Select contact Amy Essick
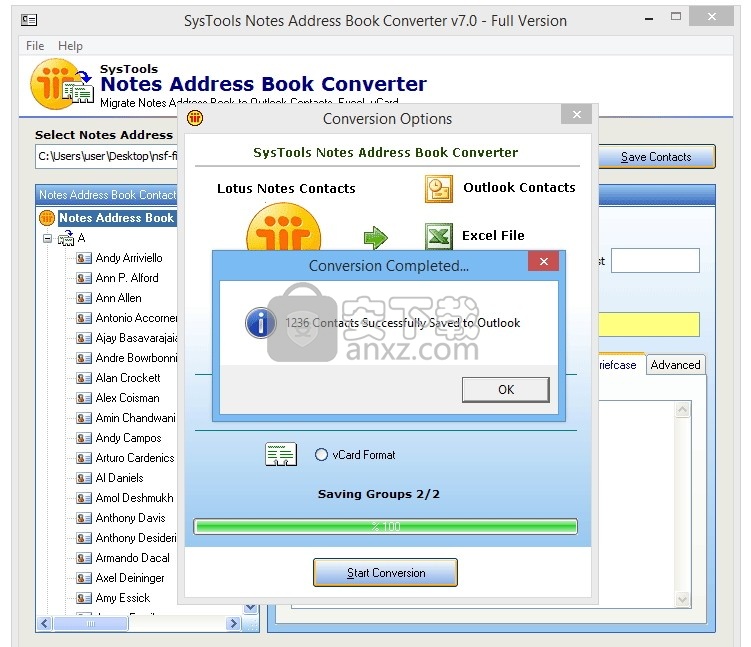The image size is (751, 647). coord(123,598)
